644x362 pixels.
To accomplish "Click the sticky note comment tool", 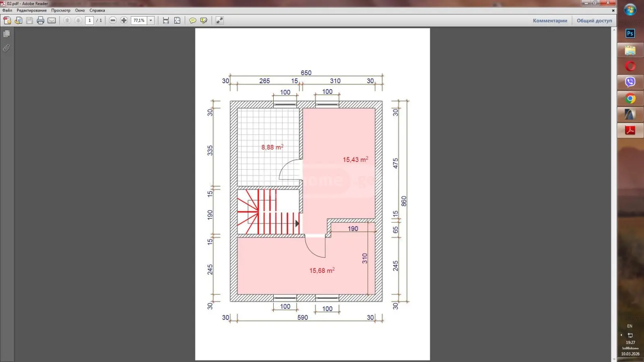I will 193,21.
